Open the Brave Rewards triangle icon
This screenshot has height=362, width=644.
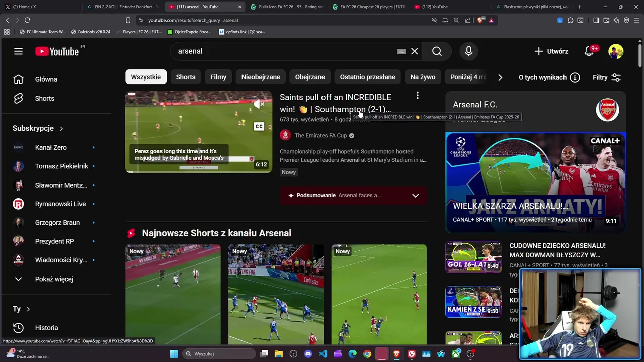tap(491, 20)
